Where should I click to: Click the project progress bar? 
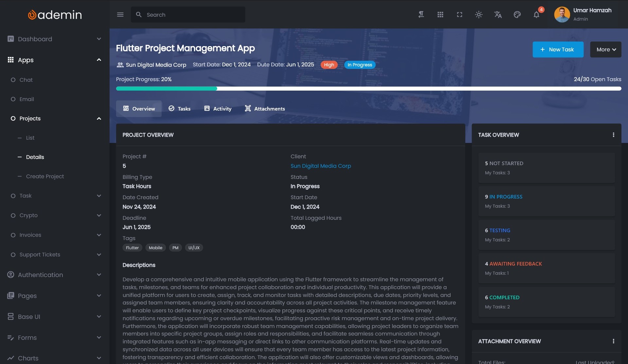click(368, 89)
